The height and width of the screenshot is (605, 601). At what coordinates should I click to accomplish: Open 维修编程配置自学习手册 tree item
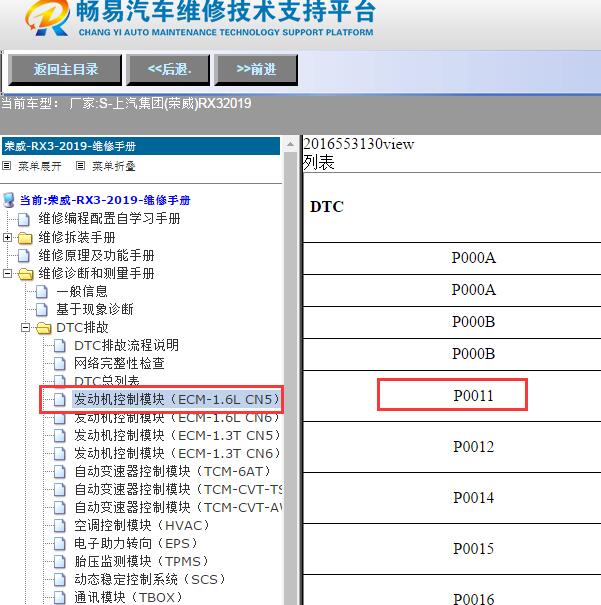click(109, 219)
